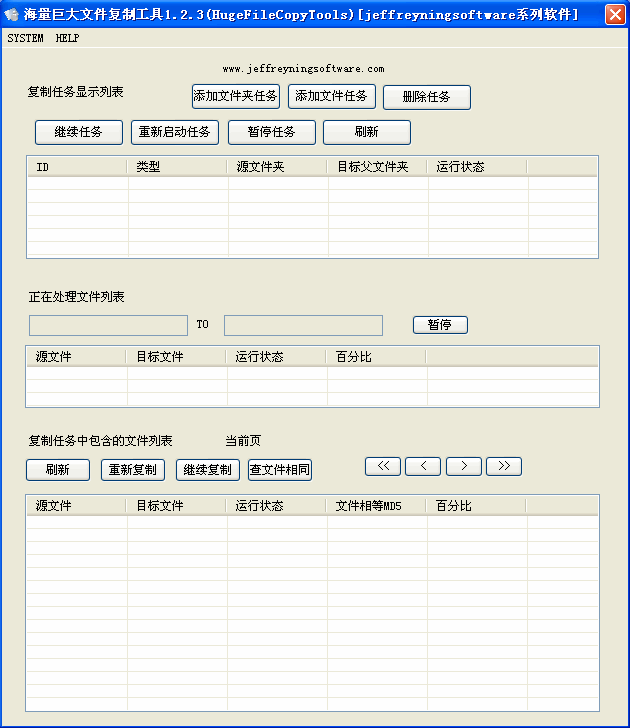The height and width of the screenshot is (728, 630).
Task: Click the source path field left of TO
Action: (x=108, y=325)
